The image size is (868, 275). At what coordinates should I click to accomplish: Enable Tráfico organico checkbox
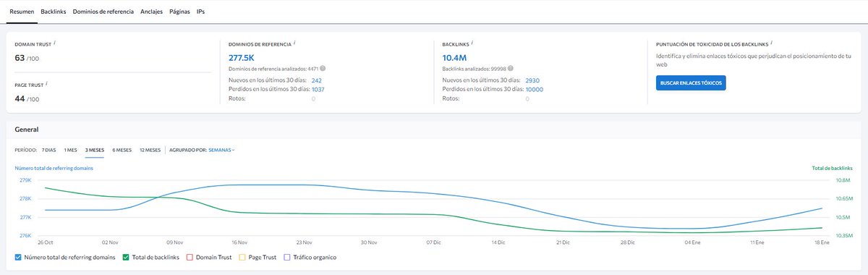pos(288,257)
